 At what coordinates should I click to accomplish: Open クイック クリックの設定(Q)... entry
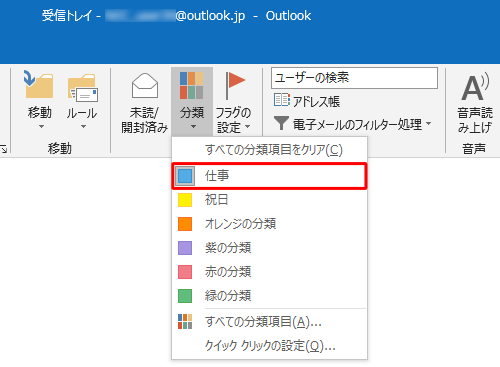269,346
